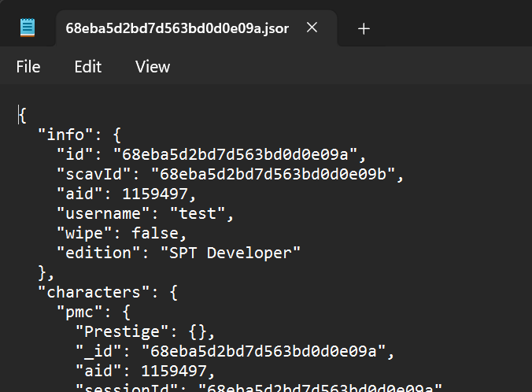
Task: Open the Edit menu
Action: (87, 67)
